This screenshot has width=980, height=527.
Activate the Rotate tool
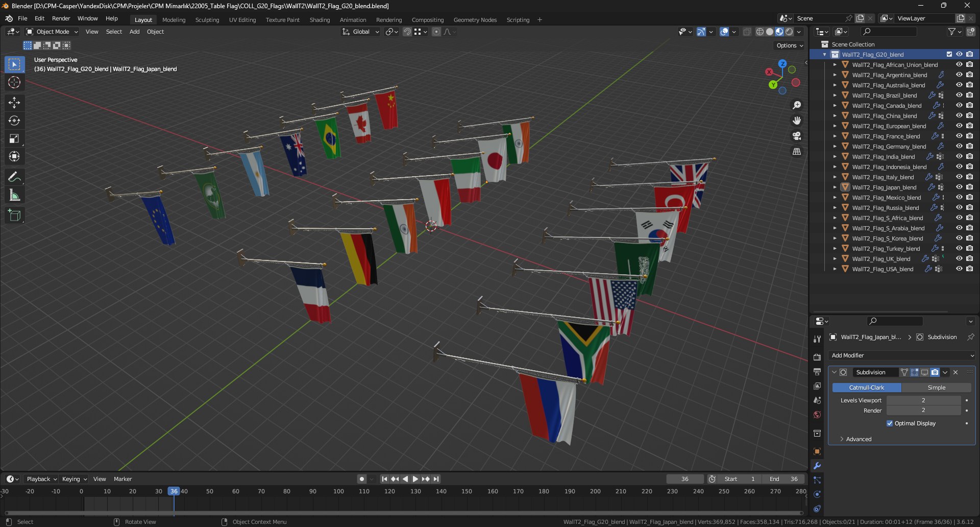(14, 121)
